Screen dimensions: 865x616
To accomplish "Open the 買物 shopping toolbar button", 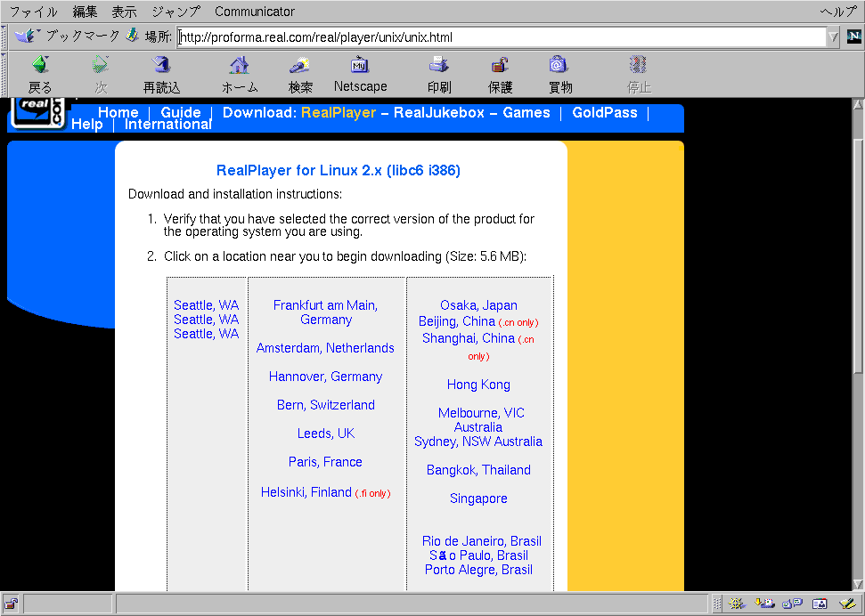I will [x=560, y=75].
